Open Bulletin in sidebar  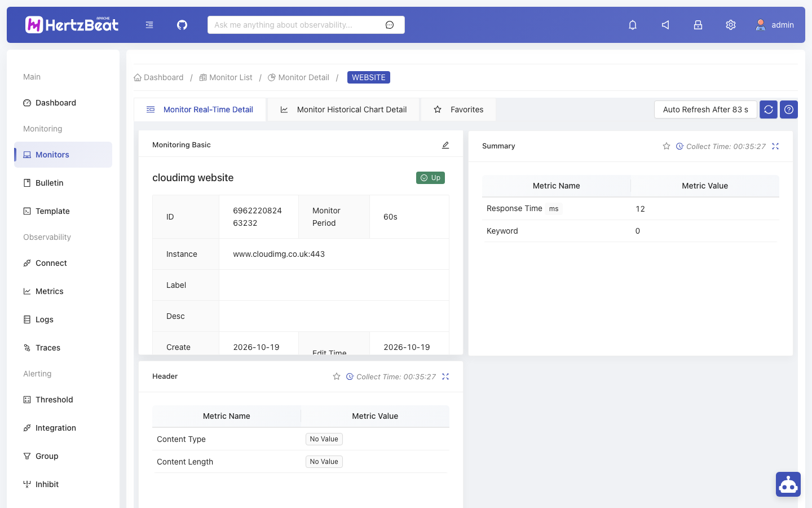(x=63, y=183)
